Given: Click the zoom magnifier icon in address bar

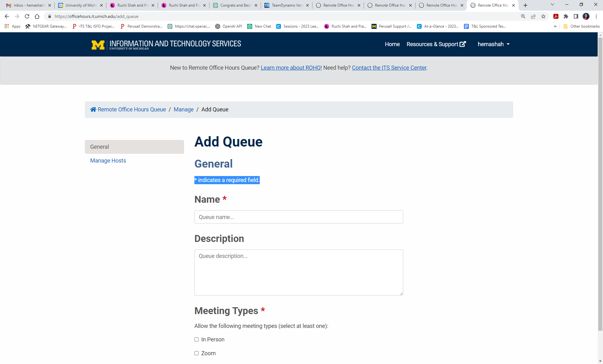Looking at the screenshot, I should pyautogui.click(x=523, y=16).
